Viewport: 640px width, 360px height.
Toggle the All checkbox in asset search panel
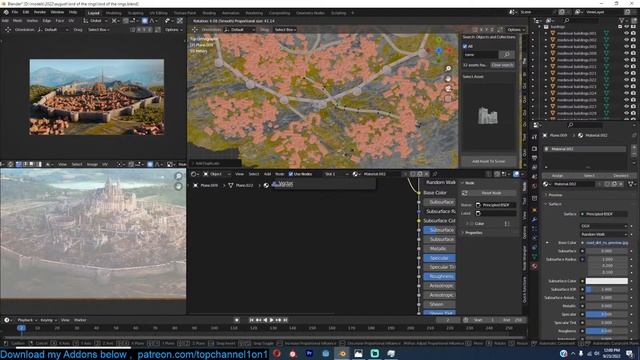coord(465,46)
